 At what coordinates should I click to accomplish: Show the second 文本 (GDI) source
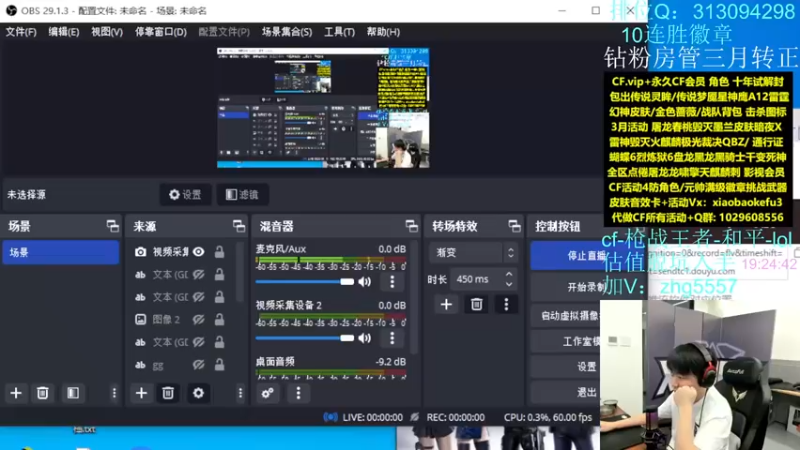198,297
